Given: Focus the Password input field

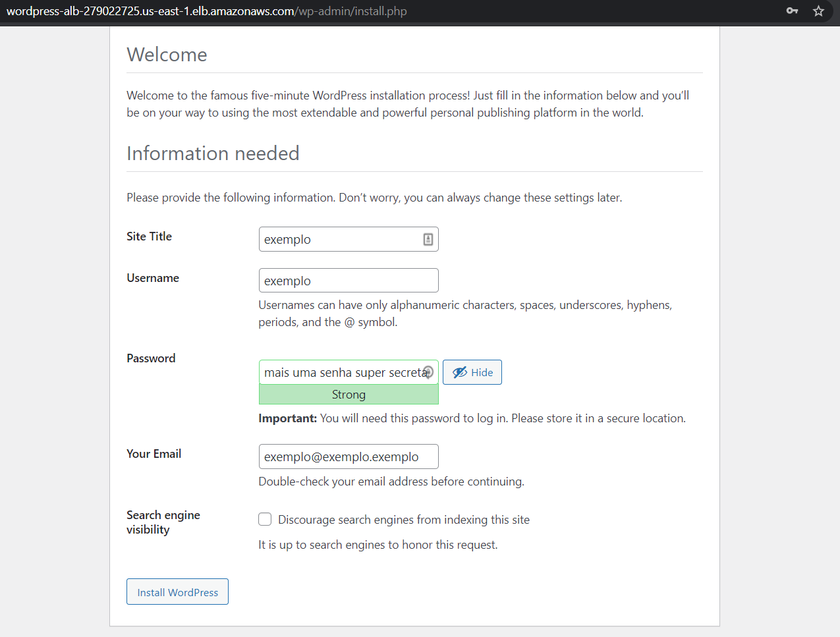Looking at the screenshot, I should pos(349,372).
